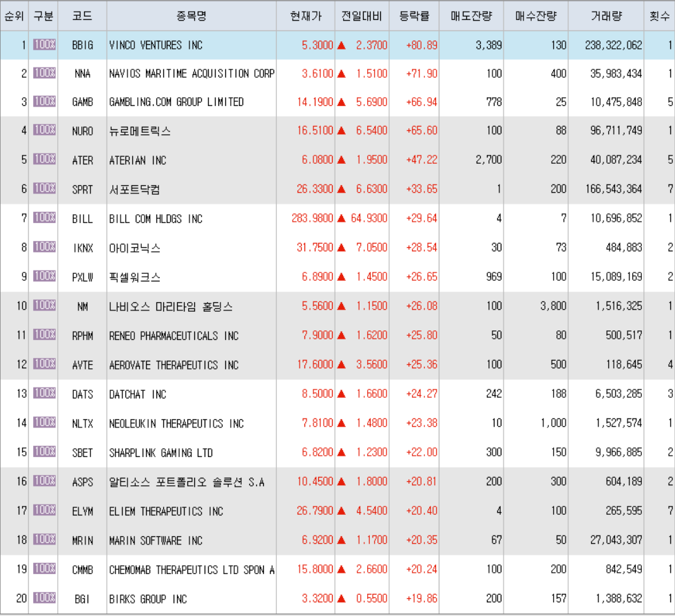Click volume 238,322,062
The width and height of the screenshot is (675, 616).
pos(614,45)
